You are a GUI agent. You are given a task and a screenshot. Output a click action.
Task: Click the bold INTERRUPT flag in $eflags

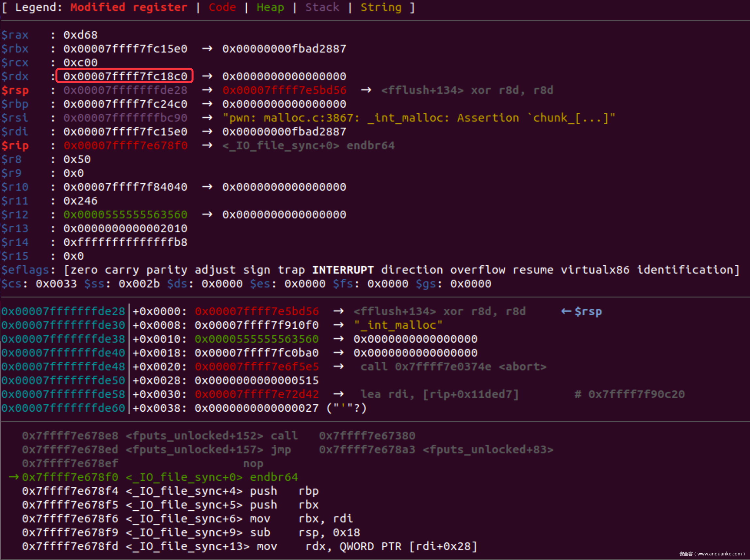pos(343,270)
